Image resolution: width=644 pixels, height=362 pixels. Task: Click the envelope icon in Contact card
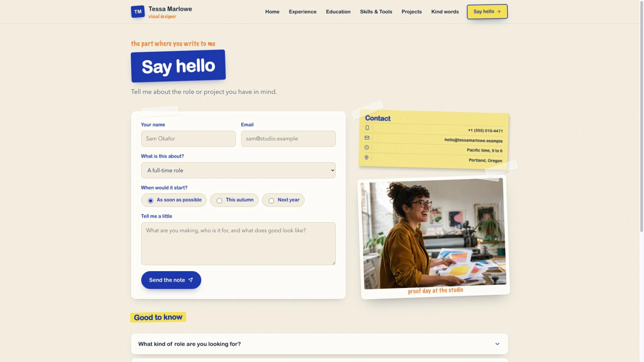[367, 138]
